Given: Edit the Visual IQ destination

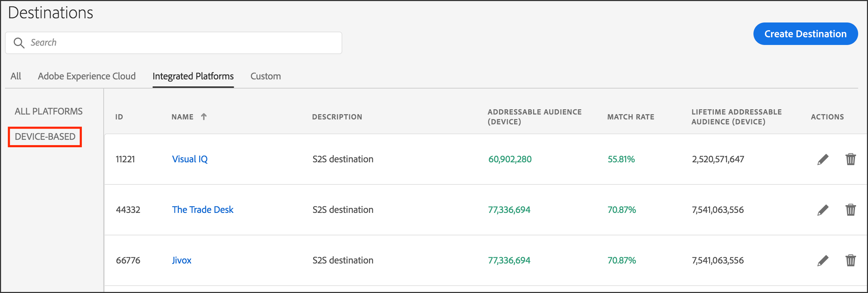Looking at the screenshot, I should pos(823,159).
